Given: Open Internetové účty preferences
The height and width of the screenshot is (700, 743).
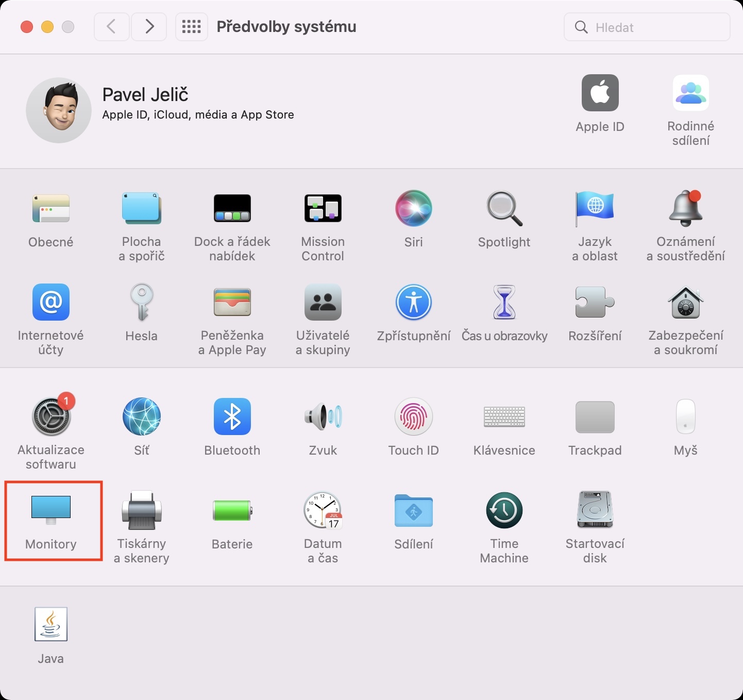Looking at the screenshot, I should 51,303.
